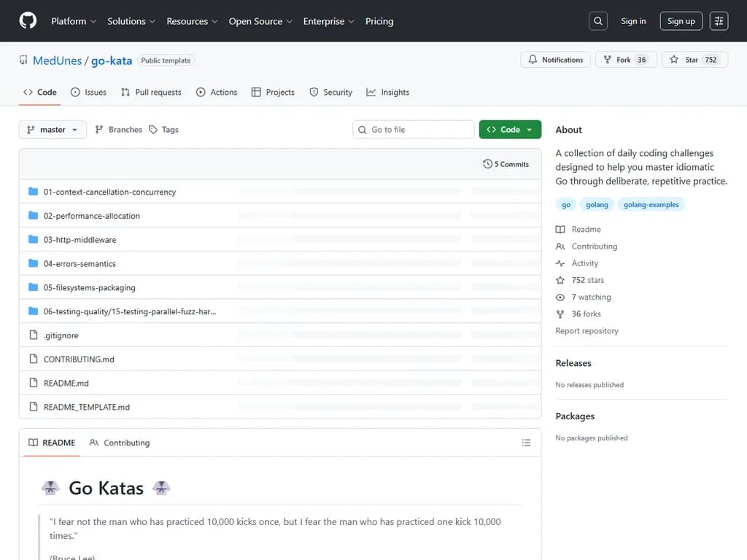Click the .gitignore file icon
The height and width of the screenshot is (560, 747).
coord(33,335)
